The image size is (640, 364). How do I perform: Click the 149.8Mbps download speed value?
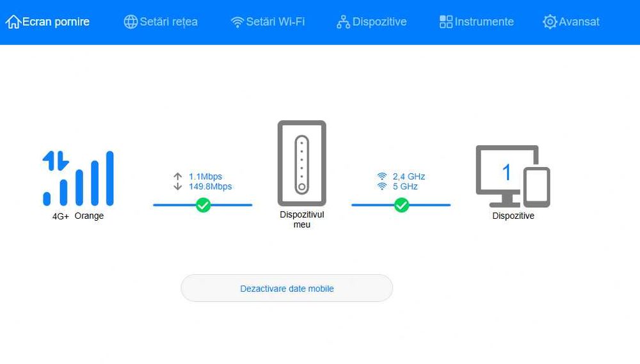[210, 187]
